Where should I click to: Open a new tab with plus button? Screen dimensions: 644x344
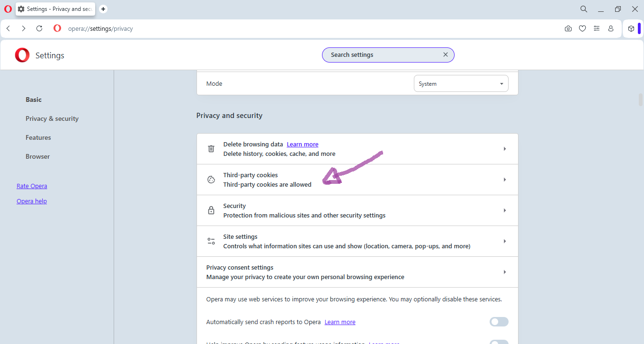(103, 9)
